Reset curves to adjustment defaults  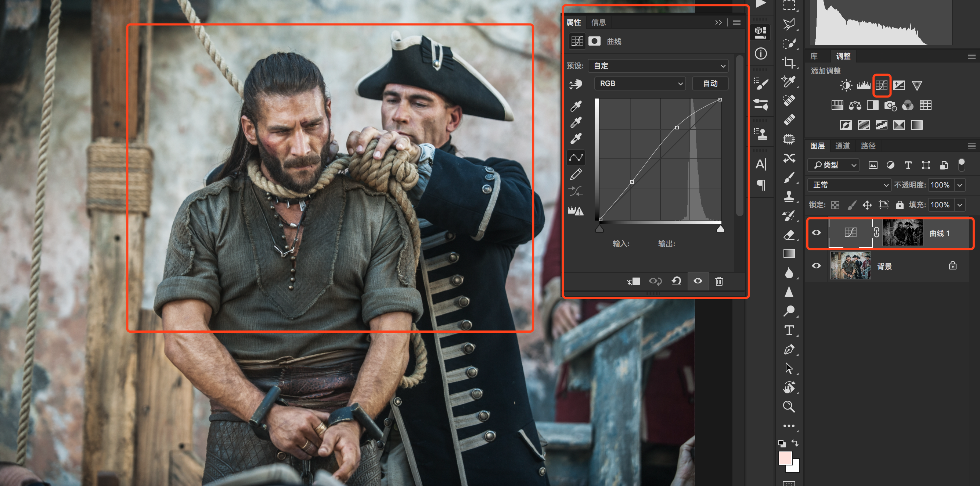coord(676,281)
